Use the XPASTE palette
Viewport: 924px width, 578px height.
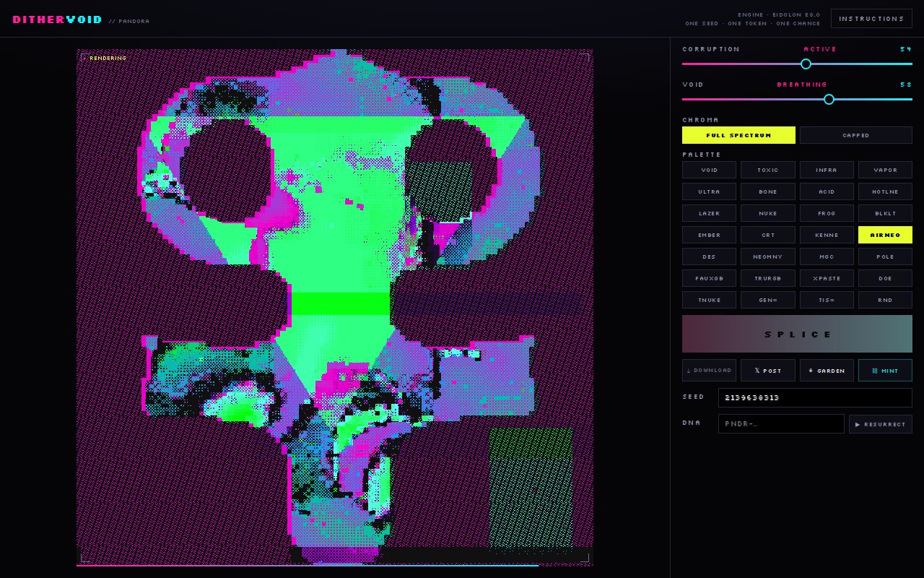[x=827, y=278]
